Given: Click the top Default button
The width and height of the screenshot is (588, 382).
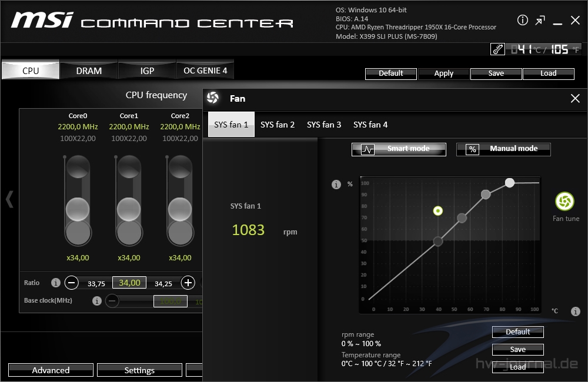Looking at the screenshot, I should point(391,73).
